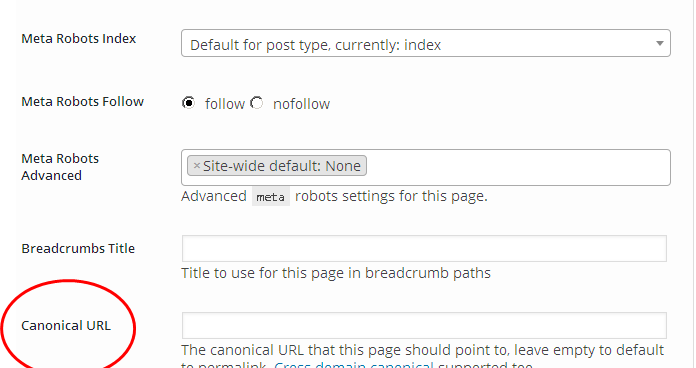This screenshot has height=368, width=696.
Task: Click the breadcrumb paths help description
Action: click(336, 273)
